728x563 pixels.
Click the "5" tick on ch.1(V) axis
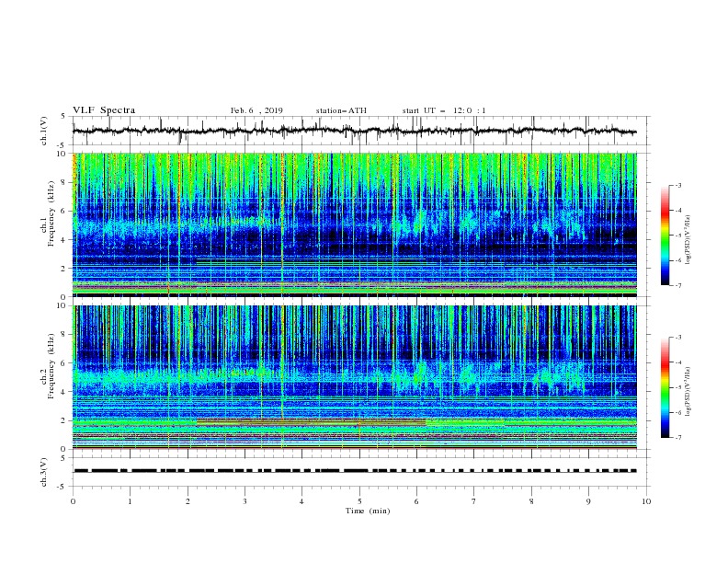click(63, 117)
